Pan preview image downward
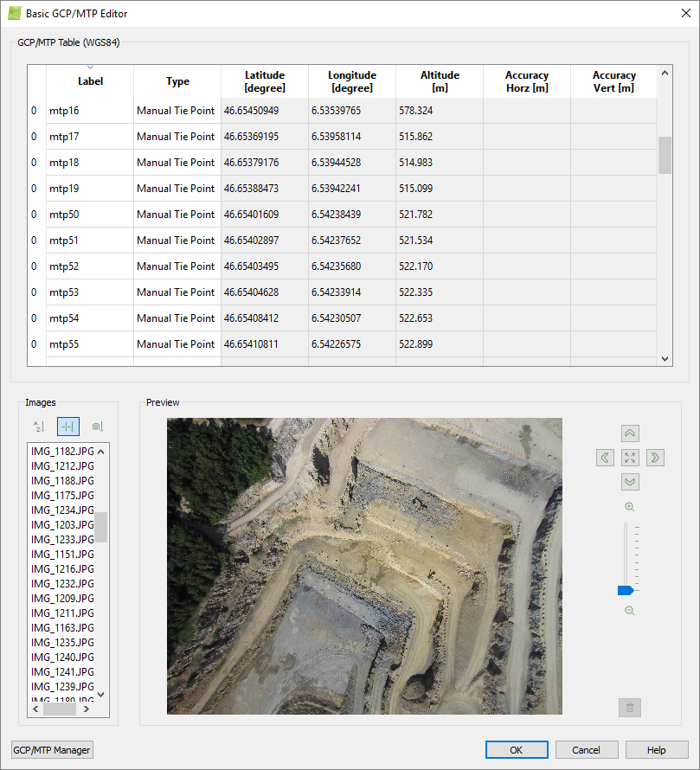The height and width of the screenshot is (770, 700). (x=630, y=482)
